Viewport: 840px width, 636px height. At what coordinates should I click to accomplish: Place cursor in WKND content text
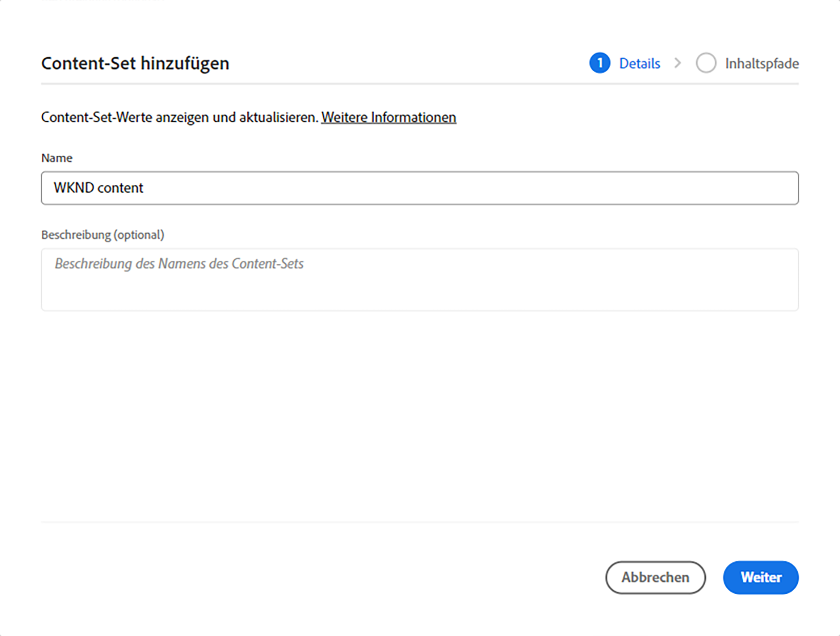[x=98, y=188]
